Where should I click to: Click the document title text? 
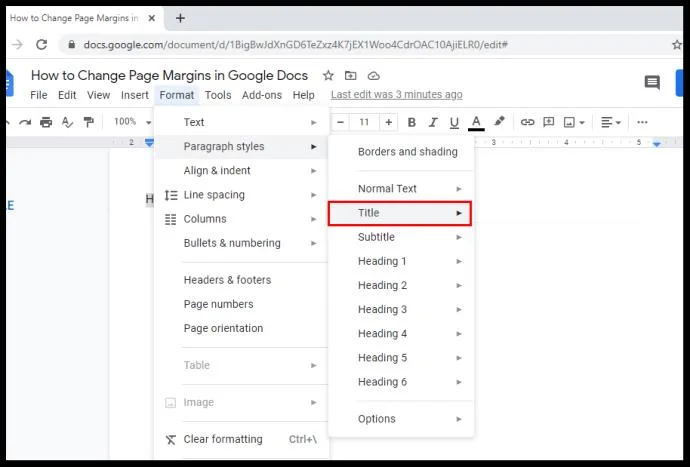(x=169, y=76)
